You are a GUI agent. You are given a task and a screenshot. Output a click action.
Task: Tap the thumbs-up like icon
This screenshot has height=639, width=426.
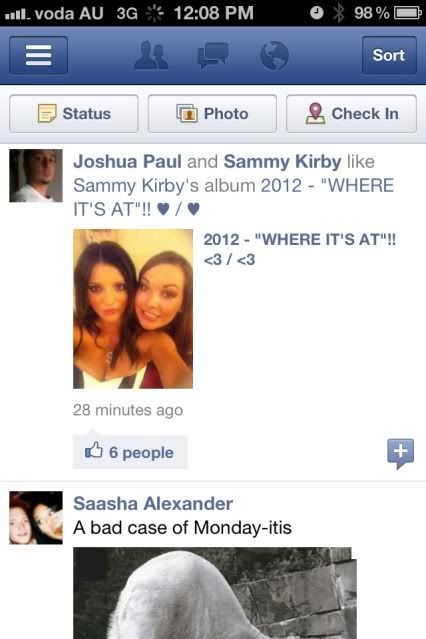tap(93, 450)
